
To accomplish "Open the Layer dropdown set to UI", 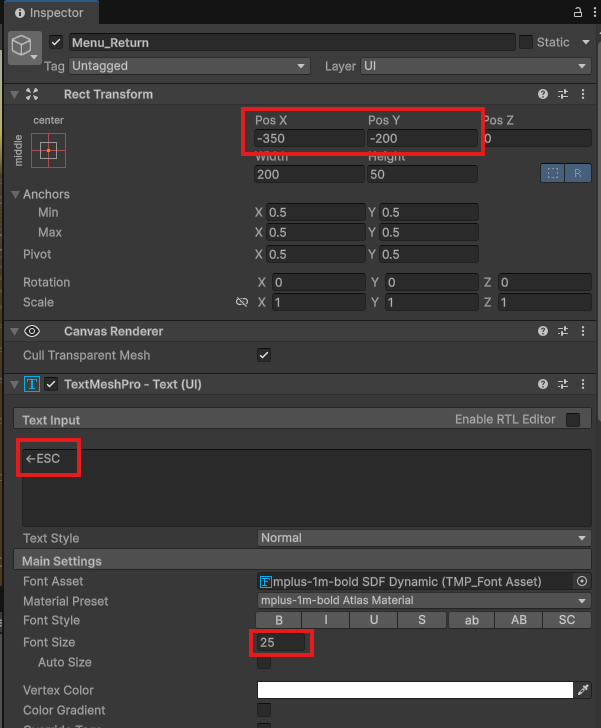I will [x=475, y=66].
